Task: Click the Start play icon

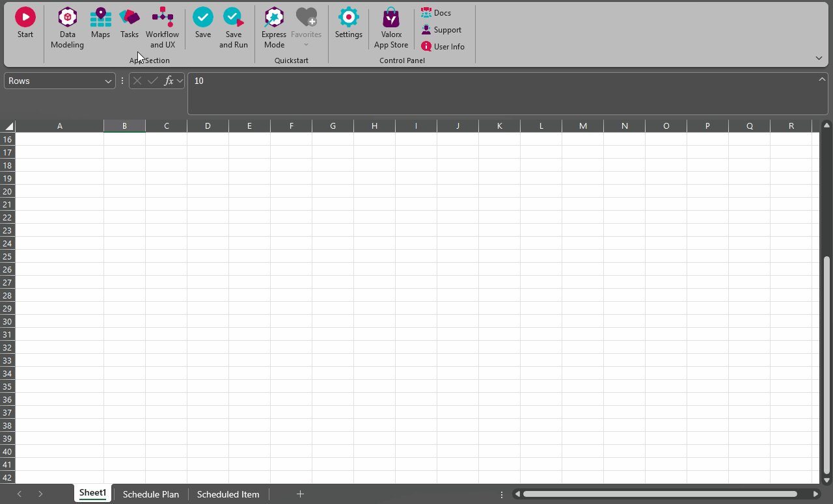Action: 25,18
